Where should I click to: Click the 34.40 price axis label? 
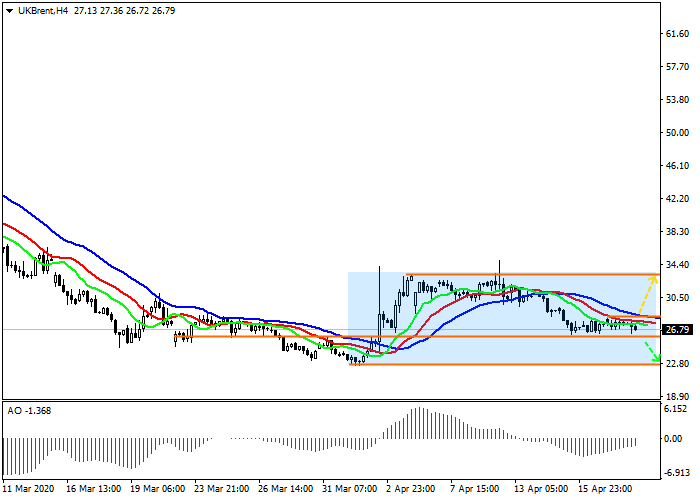(677, 265)
